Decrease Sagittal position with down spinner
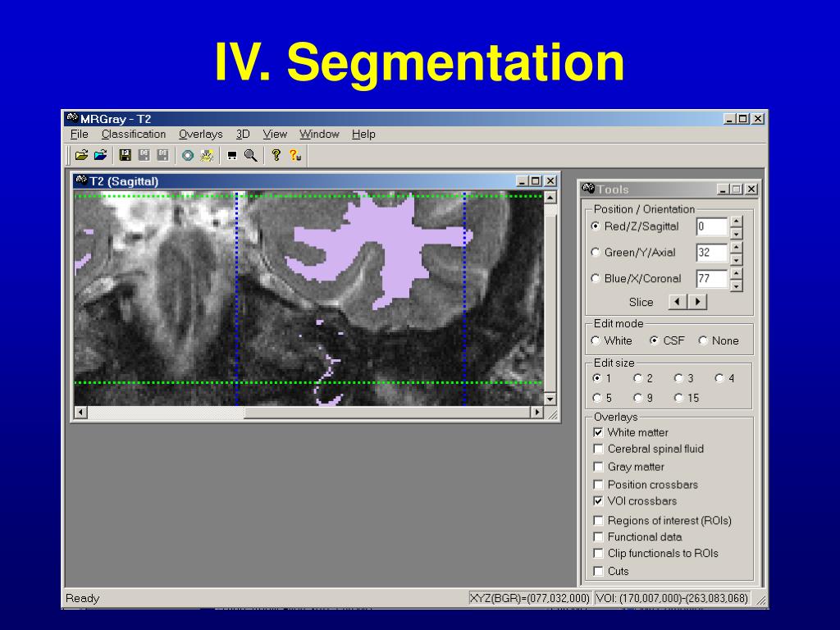Screen dimensions: 840x630 click(737, 233)
